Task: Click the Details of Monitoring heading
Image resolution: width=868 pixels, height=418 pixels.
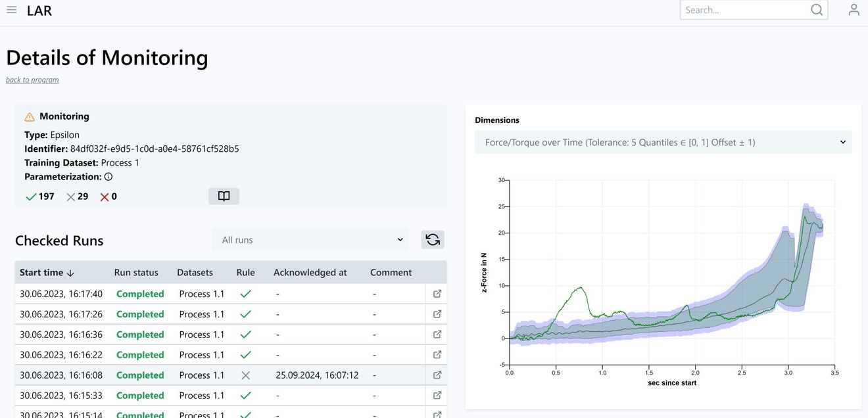Action: (x=107, y=58)
